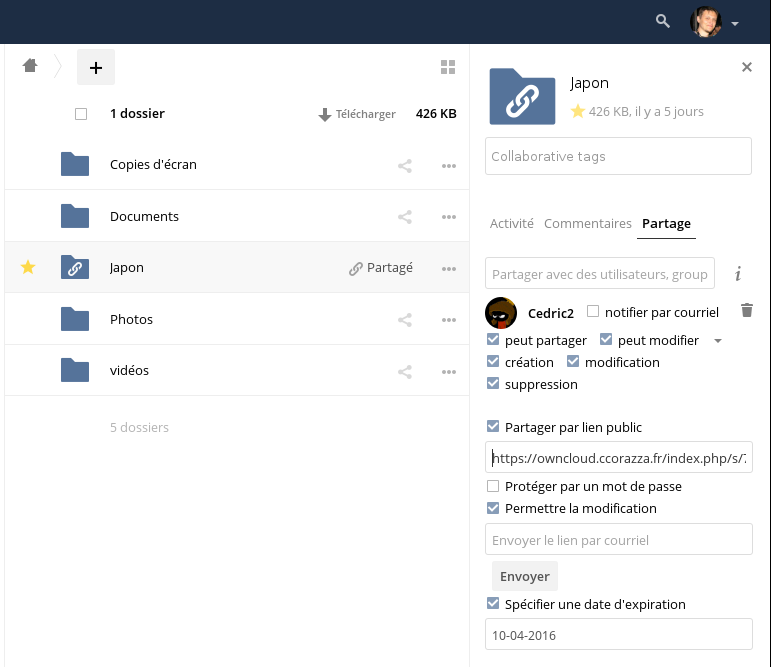Image resolution: width=771 pixels, height=667 pixels.
Task: Click the Envoyer button
Action: click(524, 576)
